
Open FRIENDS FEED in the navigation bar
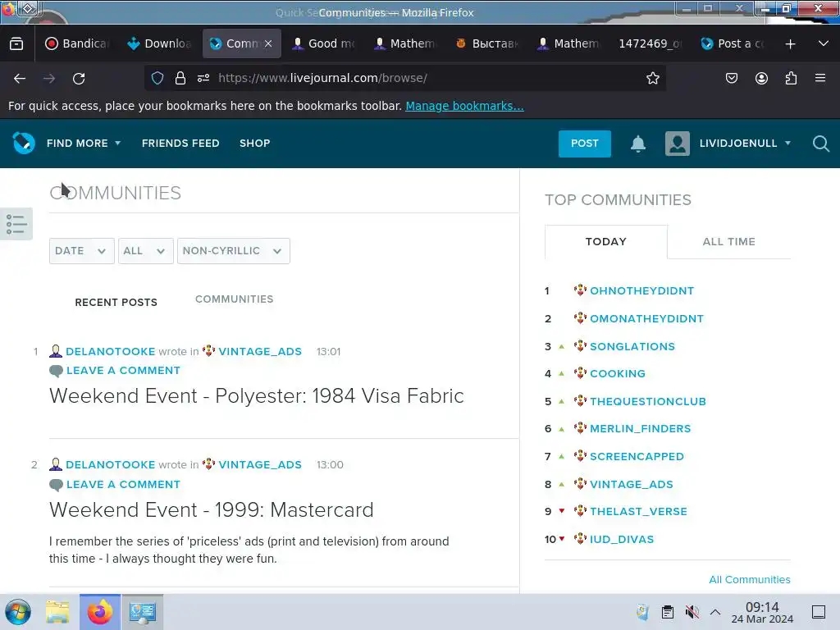180,143
